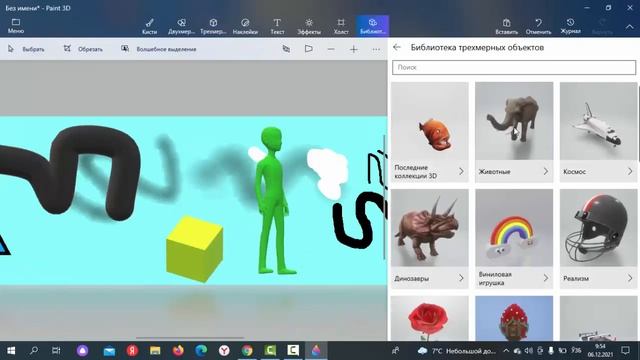Open the Журнал history panel
The image size is (640, 360).
(570, 26)
